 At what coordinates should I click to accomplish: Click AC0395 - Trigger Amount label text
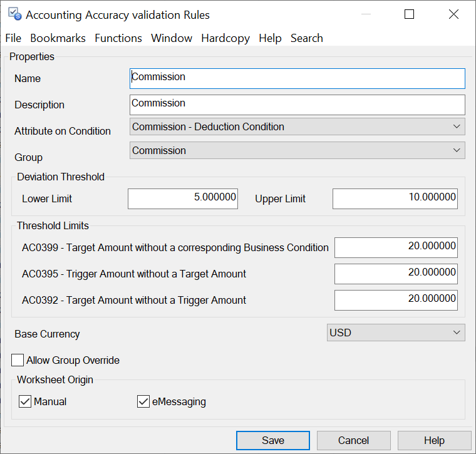tap(134, 274)
